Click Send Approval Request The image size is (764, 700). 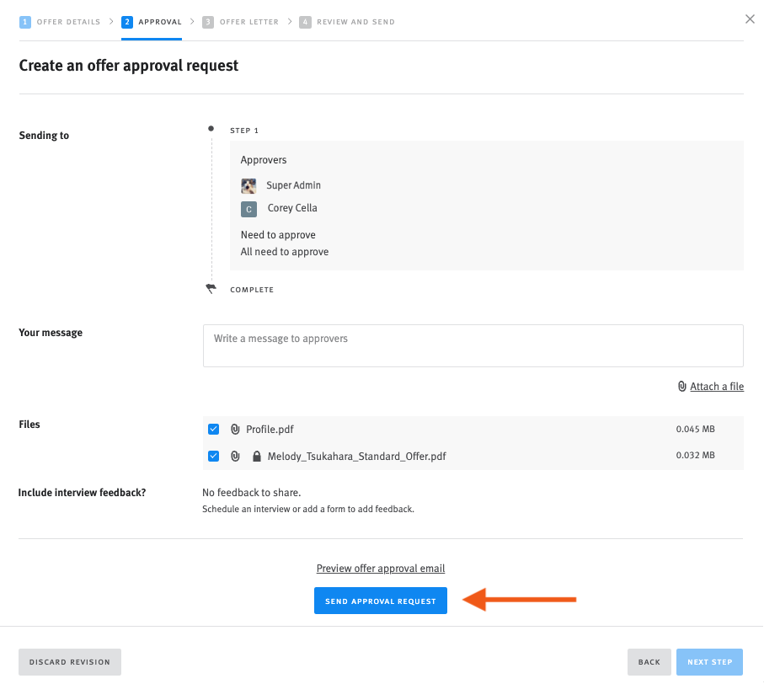coord(380,600)
